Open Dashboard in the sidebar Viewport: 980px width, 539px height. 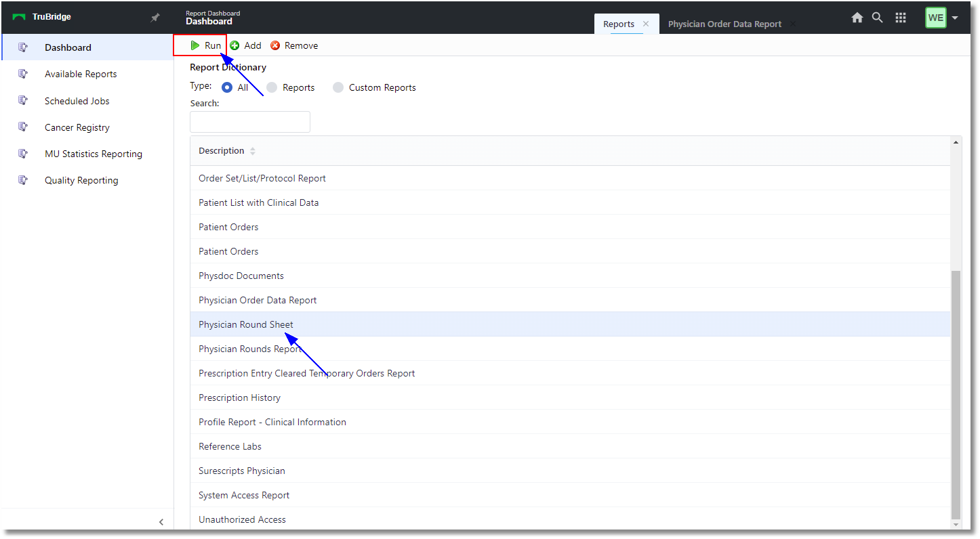coord(68,47)
